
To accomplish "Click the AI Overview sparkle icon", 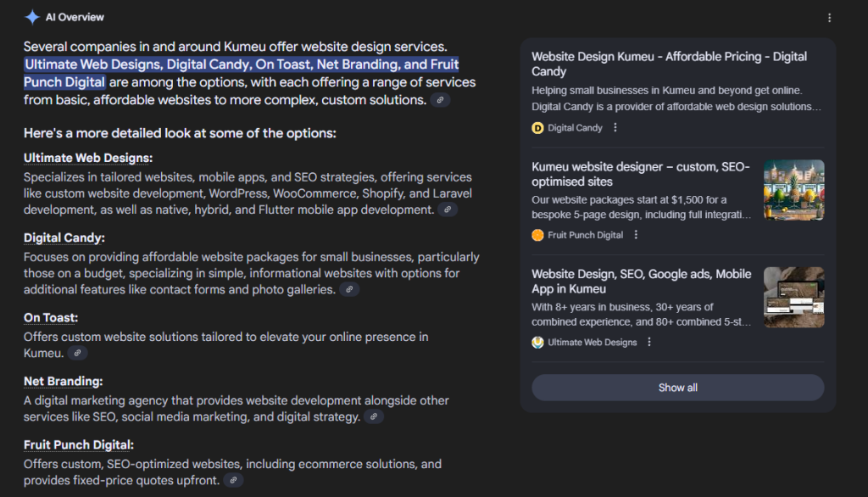I will [x=32, y=17].
